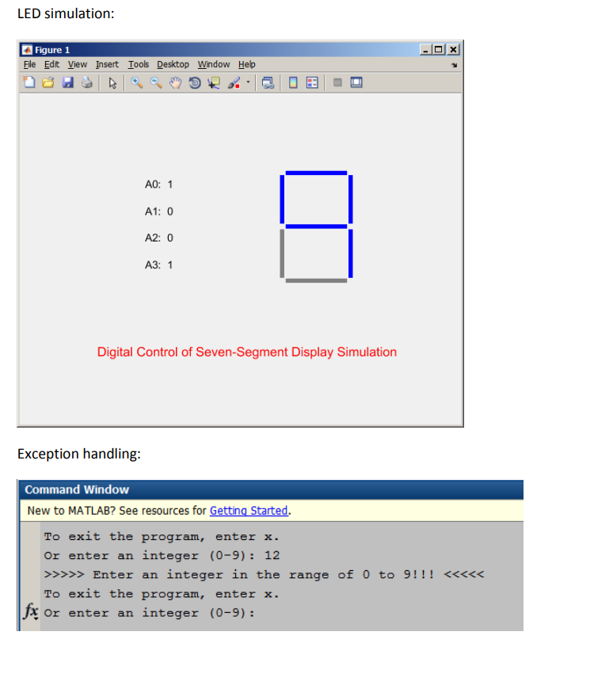Click the 'A1: 0' label
This screenshot has width=594, height=700.
tap(158, 211)
